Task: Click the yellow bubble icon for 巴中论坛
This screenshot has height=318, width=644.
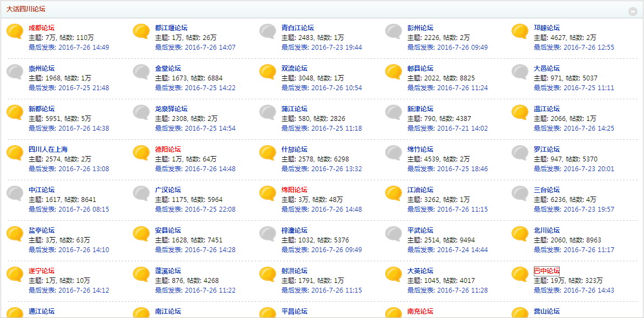Action: point(520,274)
